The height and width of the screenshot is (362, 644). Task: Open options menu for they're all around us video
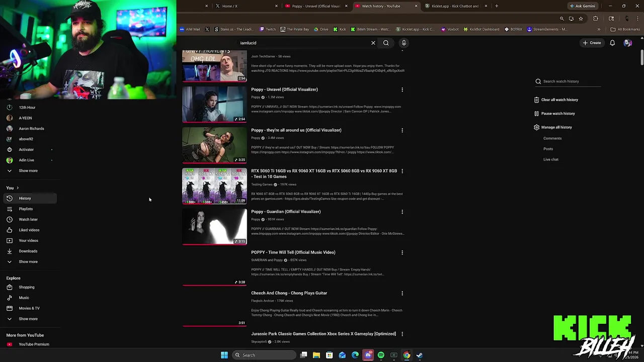(402, 130)
